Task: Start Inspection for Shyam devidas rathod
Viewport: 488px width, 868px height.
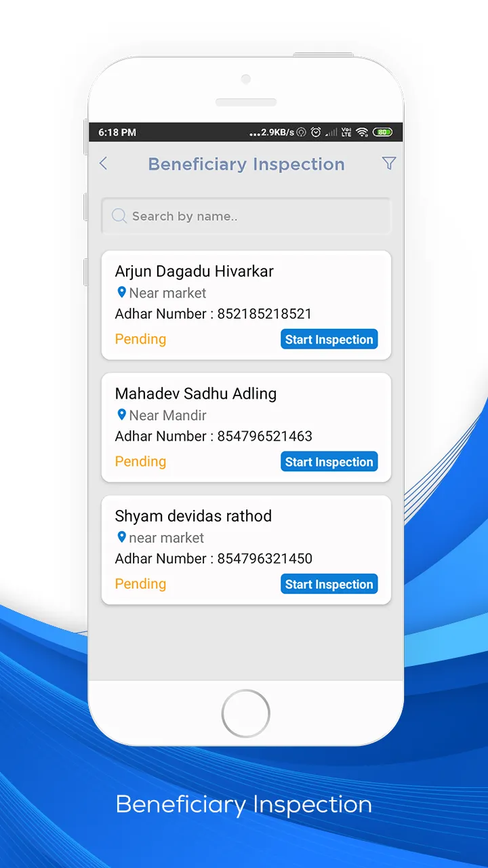Action: 329,584
